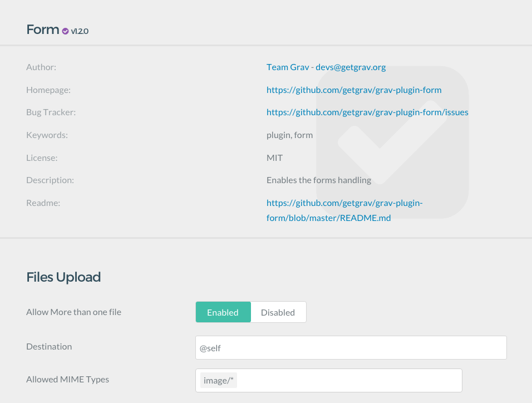Select the image/* MIME type tag
The height and width of the screenshot is (403, 532).
[x=218, y=380]
